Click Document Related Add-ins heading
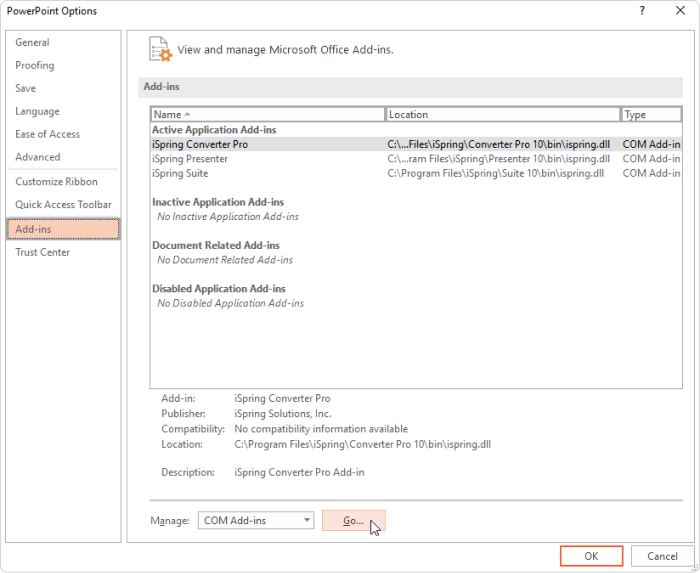700x573 pixels. coord(216,245)
